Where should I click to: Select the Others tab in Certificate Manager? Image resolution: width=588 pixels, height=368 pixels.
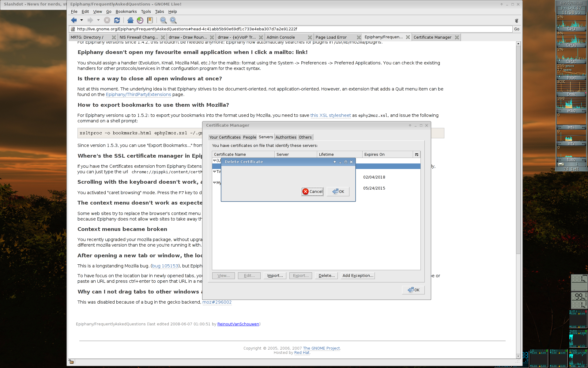coord(305,137)
